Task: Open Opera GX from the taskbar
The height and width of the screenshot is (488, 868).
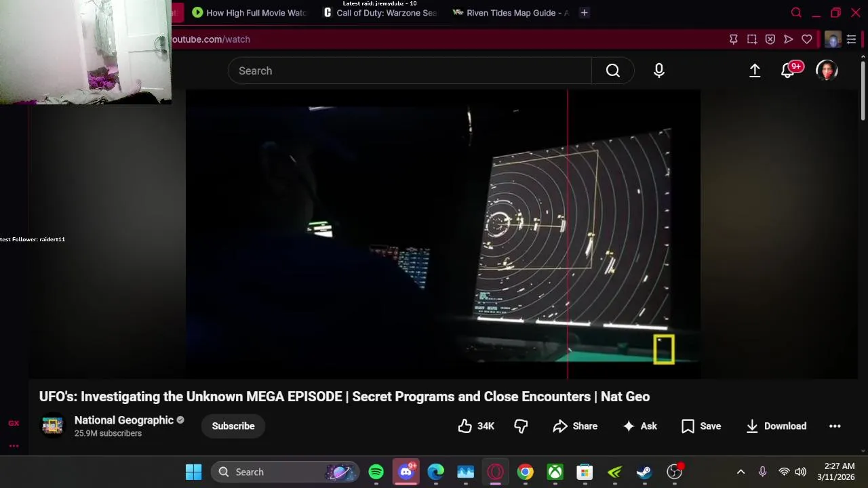Action: point(495,472)
